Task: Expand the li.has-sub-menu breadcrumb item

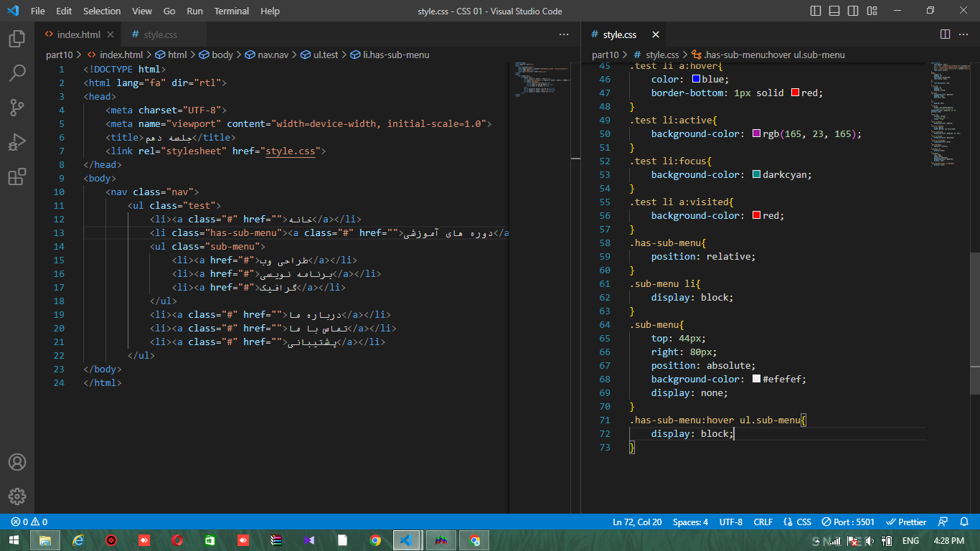Action: point(390,55)
